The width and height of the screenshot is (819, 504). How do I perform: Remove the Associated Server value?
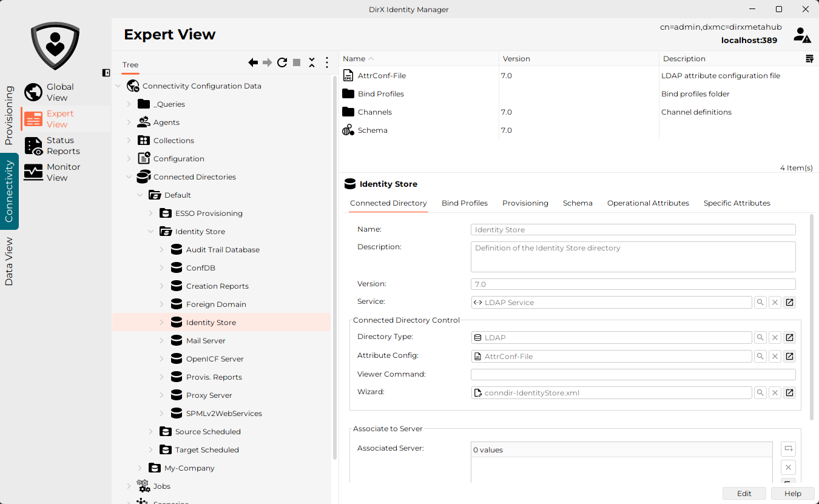pos(788,467)
